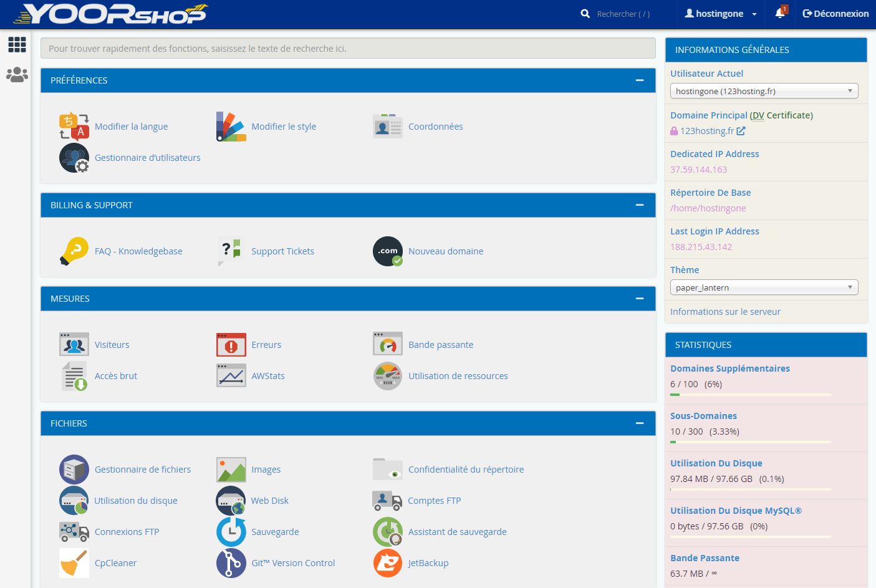This screenshot has width=876, height=588.
Task: Open the notifications bell
Action: (x=779, y=13)
